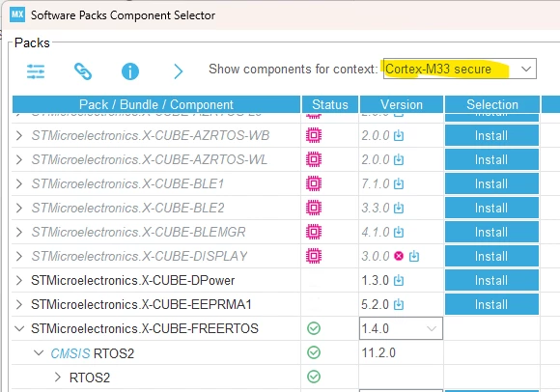Install the X-CUBE-BLE1 pack

tap(491, 183)
